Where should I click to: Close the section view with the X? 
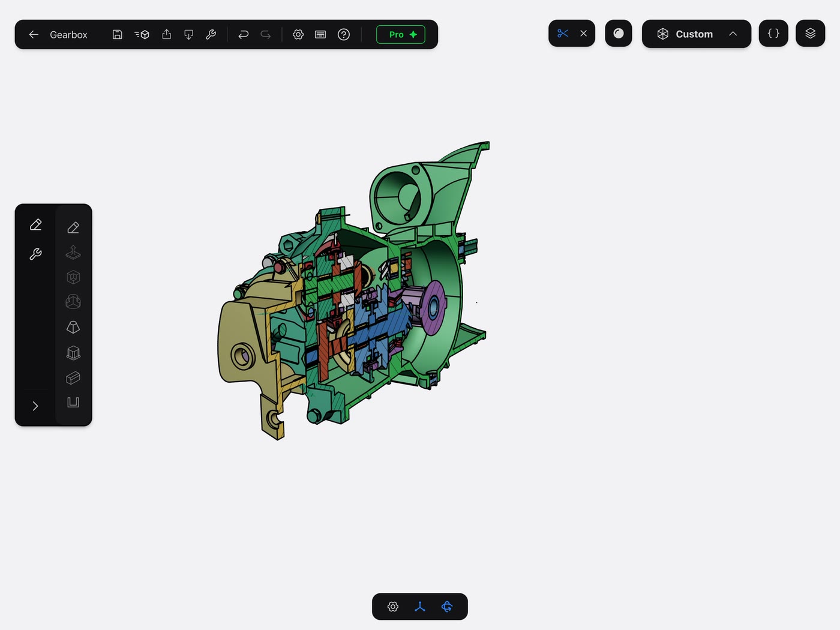583,34
